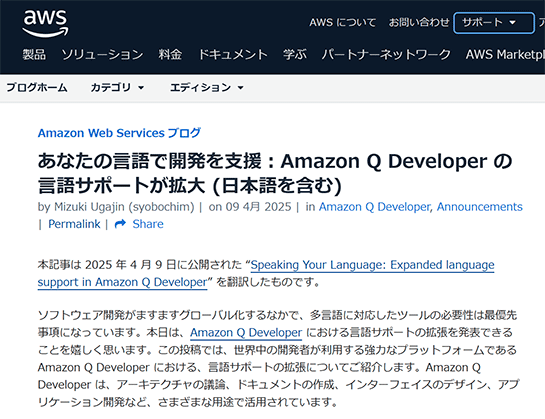Click the date 09 4月 2025
This screenshot has width=545, height=419.
pyautogui.click(x=258, y=207)
